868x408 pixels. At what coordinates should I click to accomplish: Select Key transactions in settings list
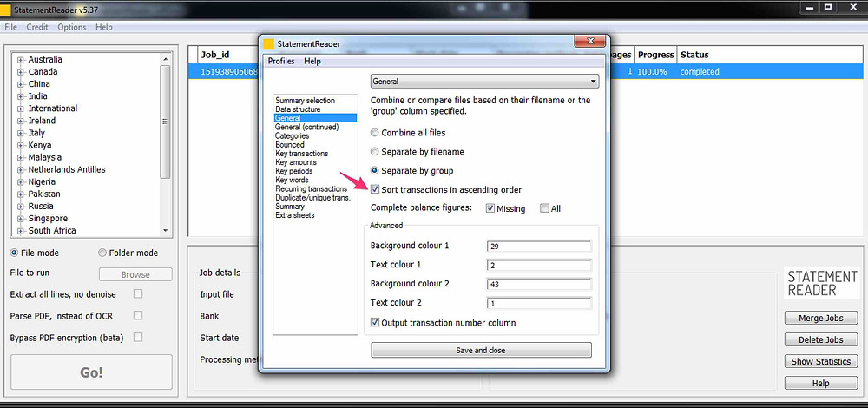[x=302, y=154]
